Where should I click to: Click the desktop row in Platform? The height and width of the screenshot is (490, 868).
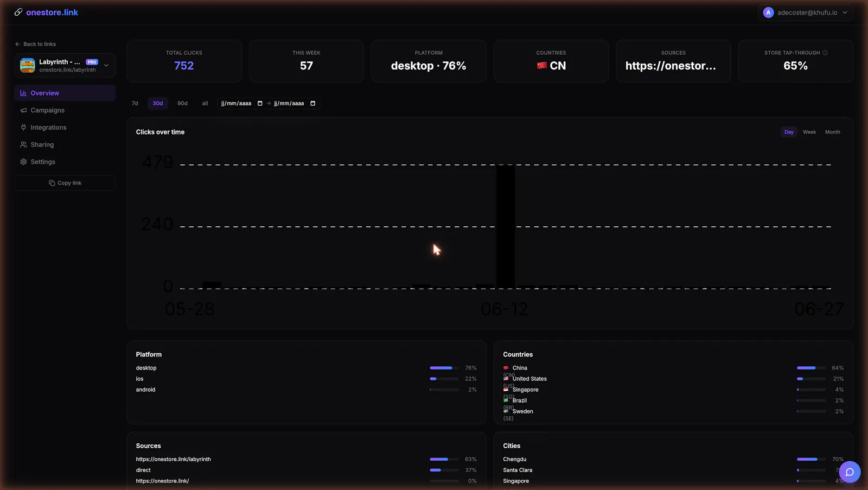pyautogui.click(x=306, y=368)
